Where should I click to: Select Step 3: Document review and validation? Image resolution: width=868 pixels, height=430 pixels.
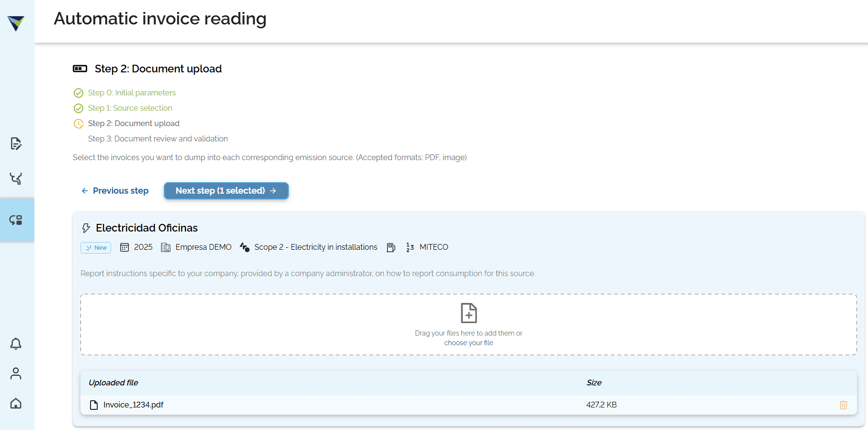pyautogui.click(x=158, y=139)
